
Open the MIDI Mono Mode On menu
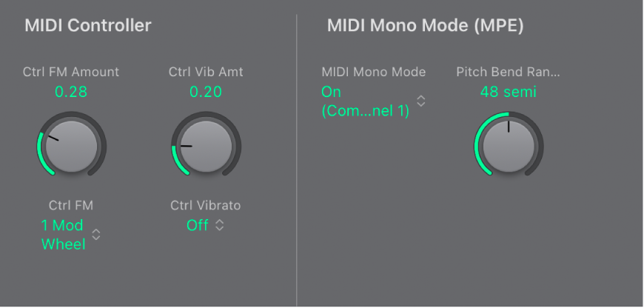tap(365, 101)
